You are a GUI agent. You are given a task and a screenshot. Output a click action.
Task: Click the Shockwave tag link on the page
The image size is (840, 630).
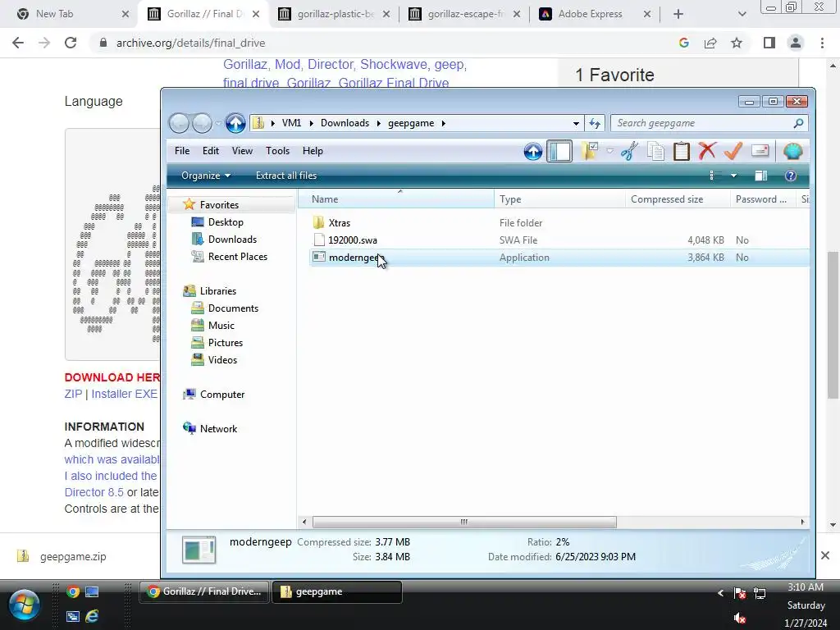pyautogui.click(x=393, y=64)
